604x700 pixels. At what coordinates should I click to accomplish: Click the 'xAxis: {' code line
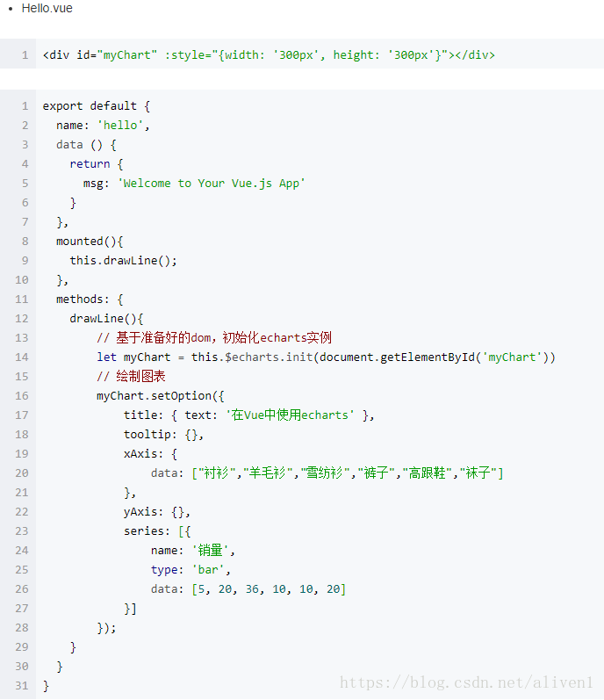[150, 454]
